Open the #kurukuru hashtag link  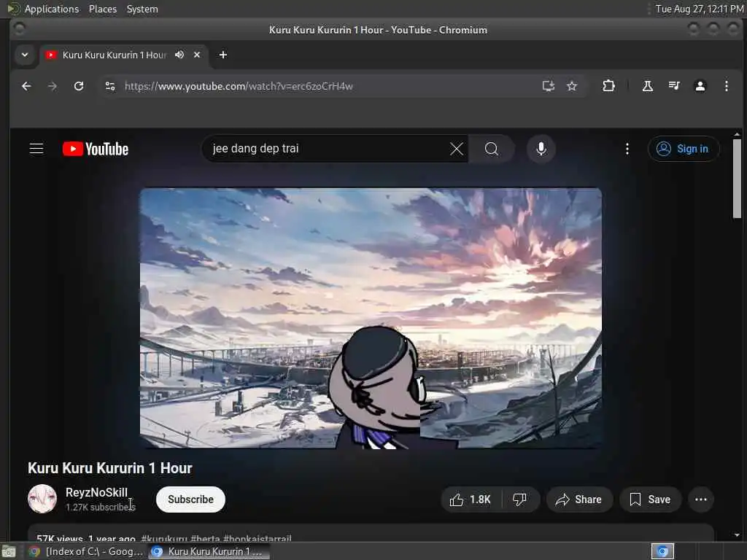coord(164,539)
